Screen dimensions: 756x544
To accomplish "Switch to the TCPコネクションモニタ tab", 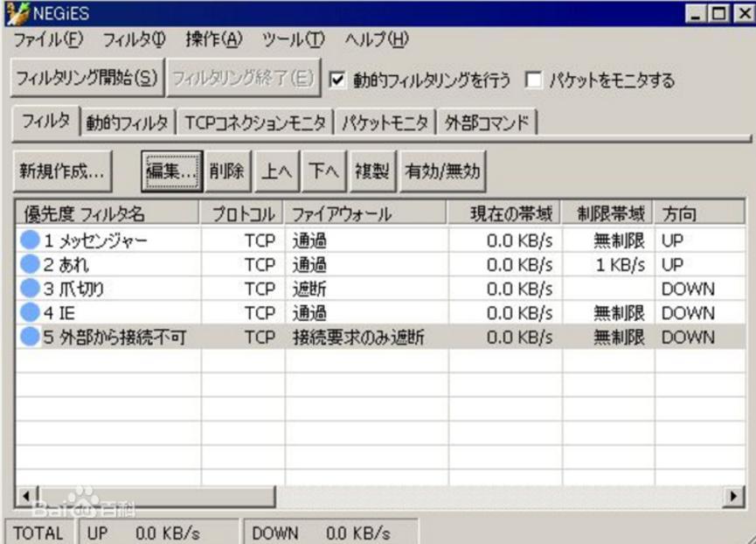I will pos(255,123).
